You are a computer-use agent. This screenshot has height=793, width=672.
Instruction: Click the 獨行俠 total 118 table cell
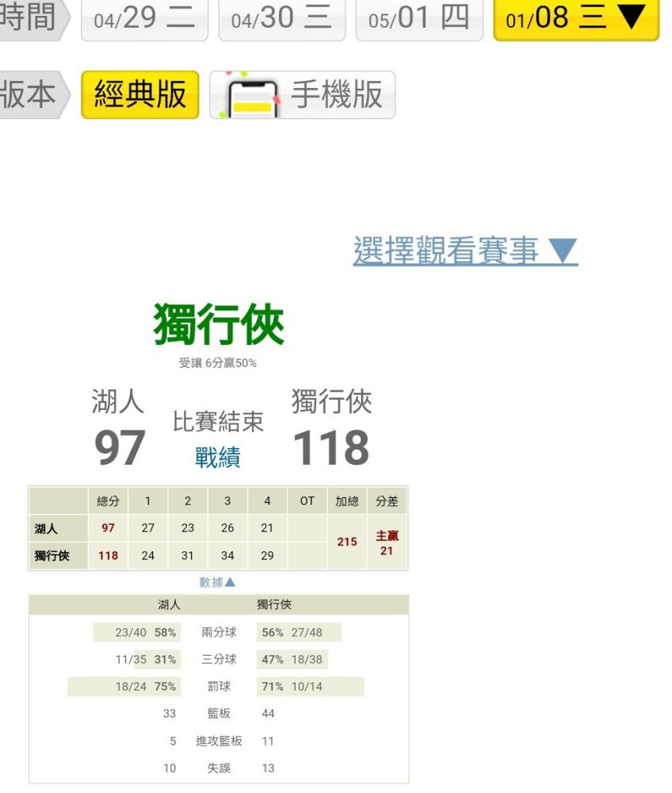108,556
